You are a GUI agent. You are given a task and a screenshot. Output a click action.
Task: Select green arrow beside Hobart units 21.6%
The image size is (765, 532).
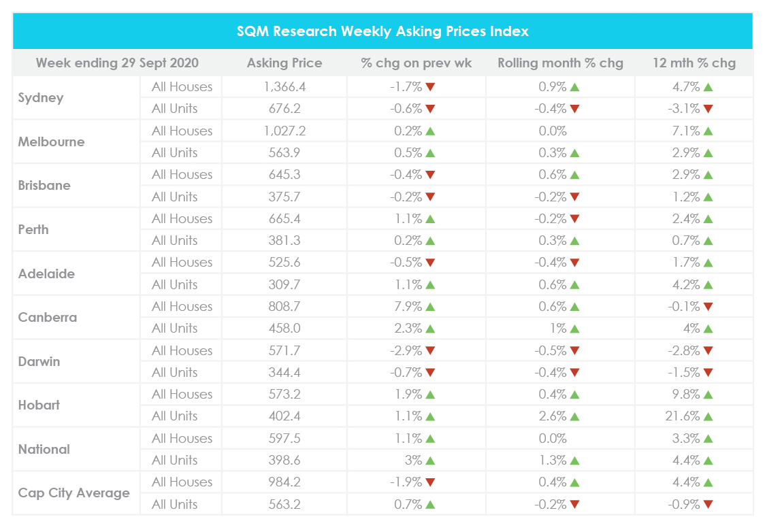pyautogui.click(x=708, y=416)
